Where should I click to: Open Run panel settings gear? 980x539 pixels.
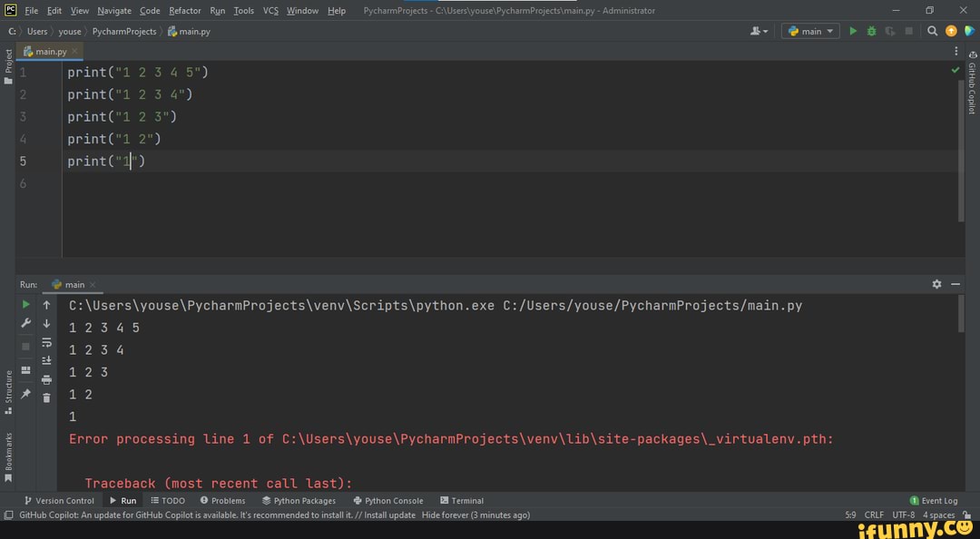coord(936,284)
